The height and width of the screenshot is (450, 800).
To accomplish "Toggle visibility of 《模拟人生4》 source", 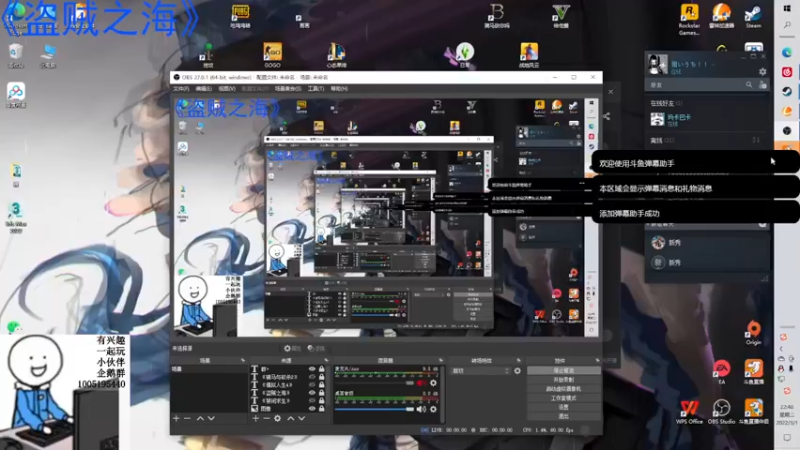I will [312, 385].
